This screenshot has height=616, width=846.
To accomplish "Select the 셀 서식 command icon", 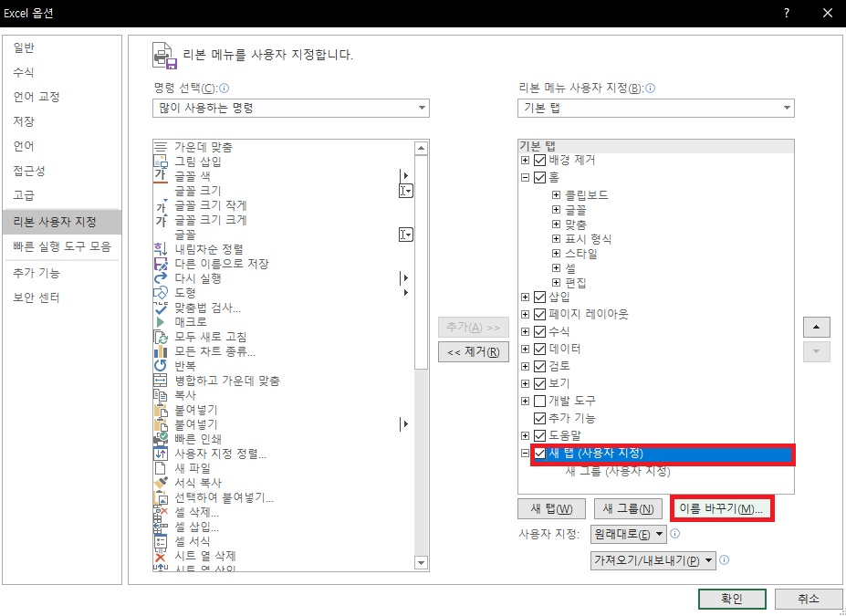I will [161, 541].
